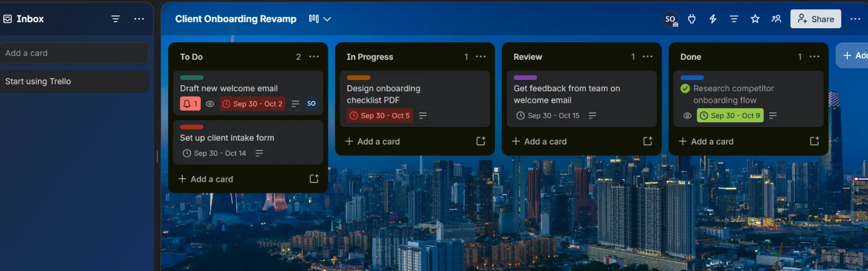Click the red label on Set up client intake form
The image size is (868, 271).
pyautogui.click(x=192, y=127)
